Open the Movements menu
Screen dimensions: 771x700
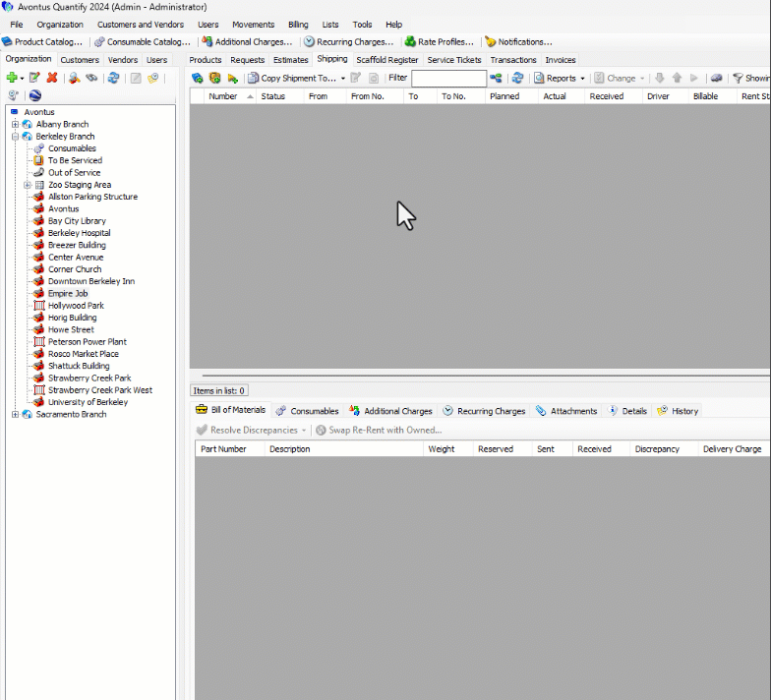(x=254, y=24)
